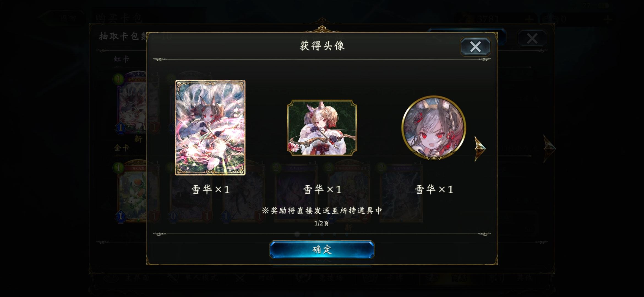Add rupies with the plus beside 3781

pyautogui.click(x=529, y=19)
